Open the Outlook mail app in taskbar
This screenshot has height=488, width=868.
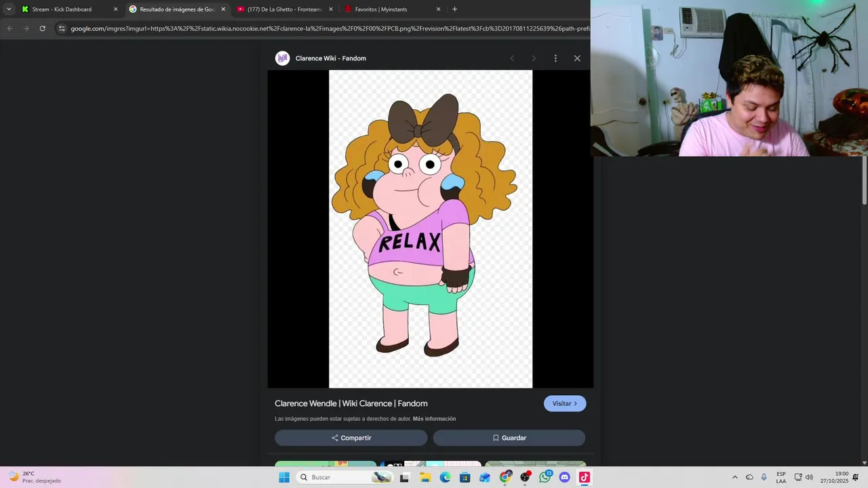coord(485,477)
